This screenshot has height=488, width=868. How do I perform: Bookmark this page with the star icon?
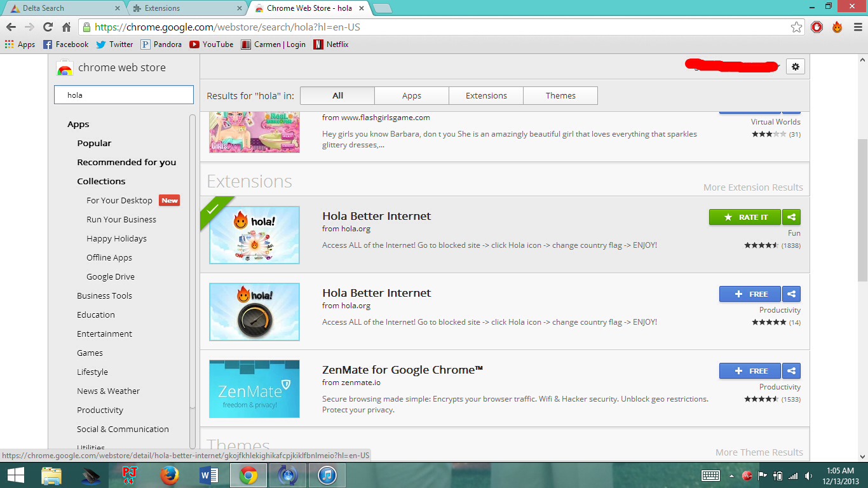pos(796,27)
